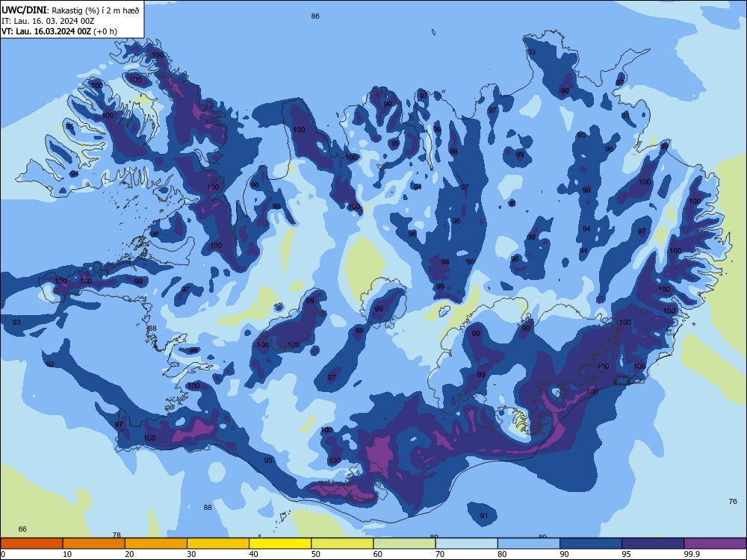Click the bright yellow 40–50 legend swatch

(x=280, y=544)
